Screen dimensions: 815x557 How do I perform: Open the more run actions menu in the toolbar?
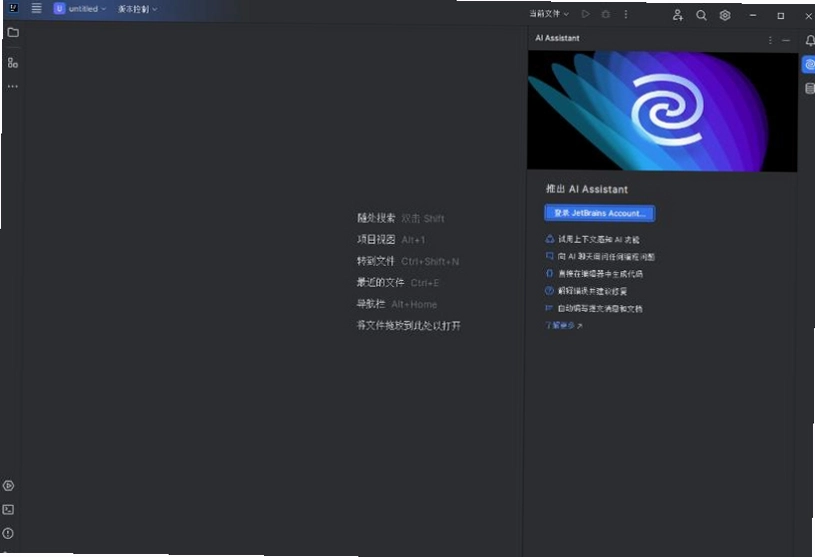626,15
